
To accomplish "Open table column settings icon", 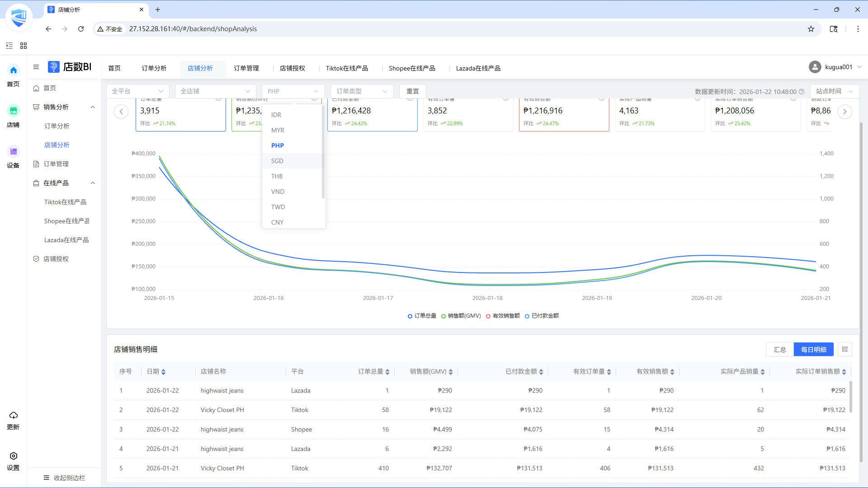I will click(x=844, y=349).
